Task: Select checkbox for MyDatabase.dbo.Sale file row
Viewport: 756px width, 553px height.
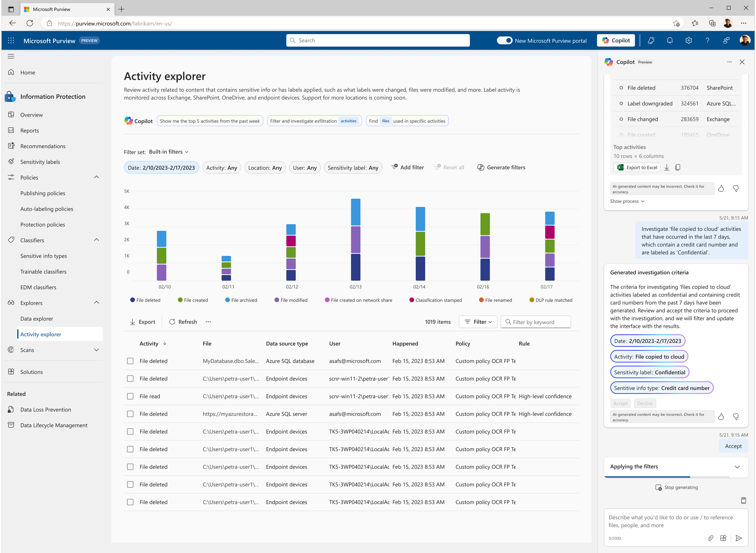Action: 130,361
